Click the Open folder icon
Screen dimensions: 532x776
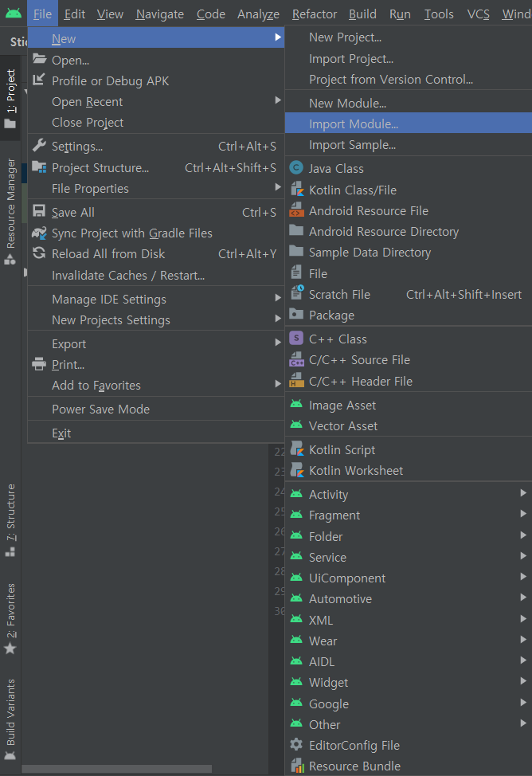pyautogui.click(x=40, y=60)
